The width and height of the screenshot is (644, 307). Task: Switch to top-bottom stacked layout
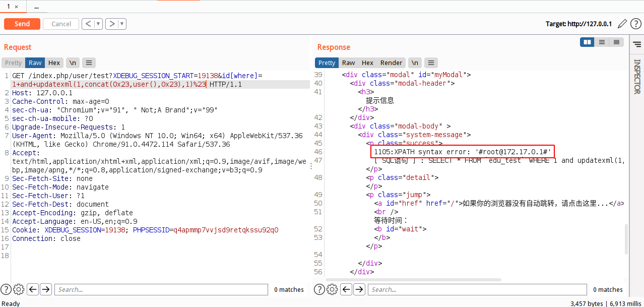tap(602, 42)
